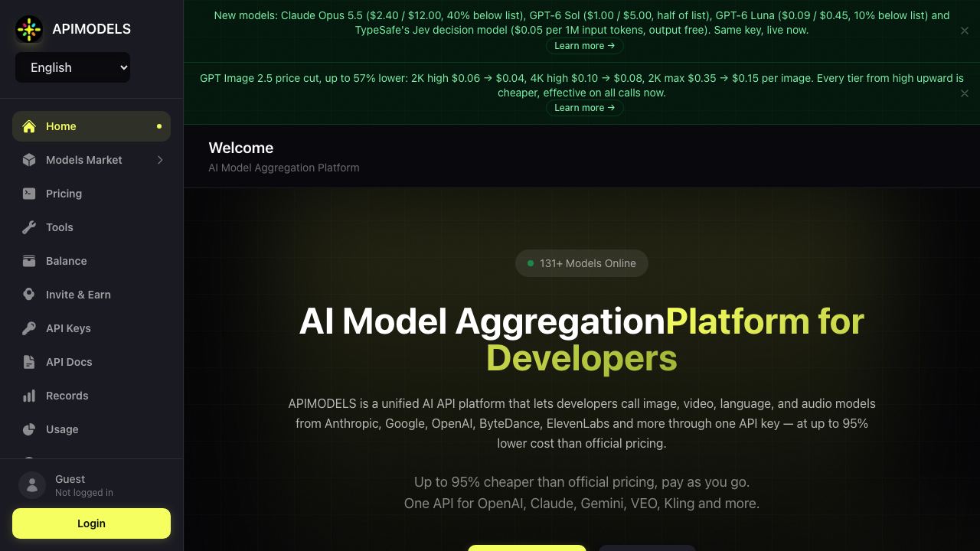Click Learn more under GPT Image price cut
This screenshot has height=551, width=980.
point(584,108)
